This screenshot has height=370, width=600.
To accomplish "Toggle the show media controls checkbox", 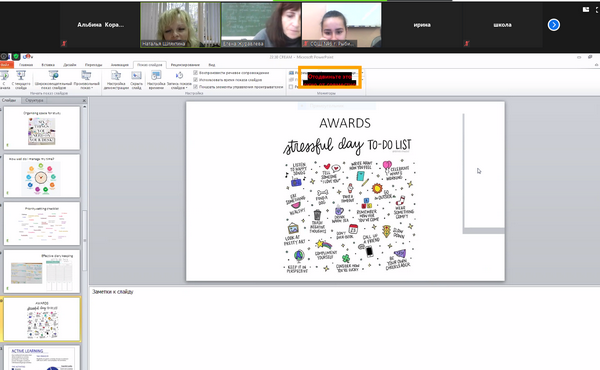I will (196, 87).
